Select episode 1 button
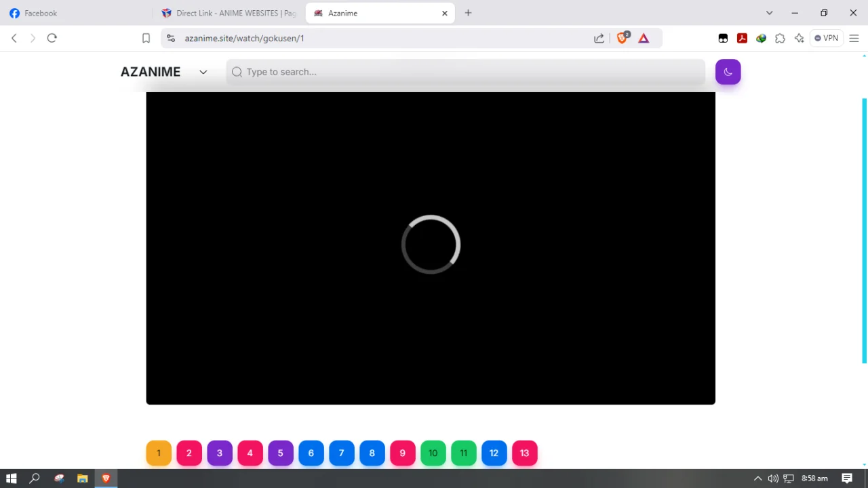 159,453
